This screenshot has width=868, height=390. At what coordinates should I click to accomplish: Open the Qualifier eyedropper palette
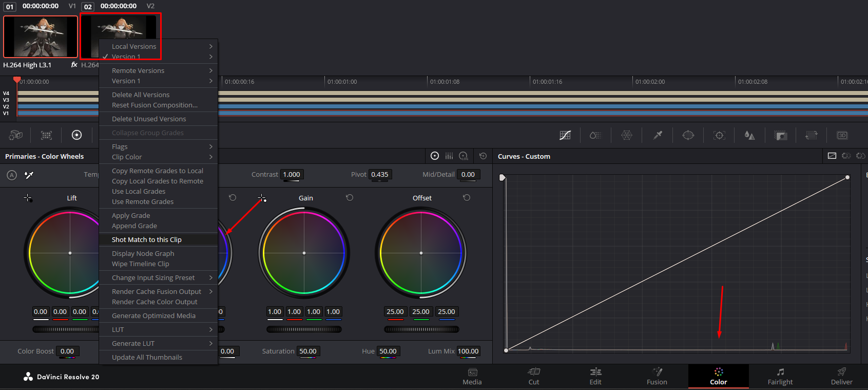[x=658, y=135]
